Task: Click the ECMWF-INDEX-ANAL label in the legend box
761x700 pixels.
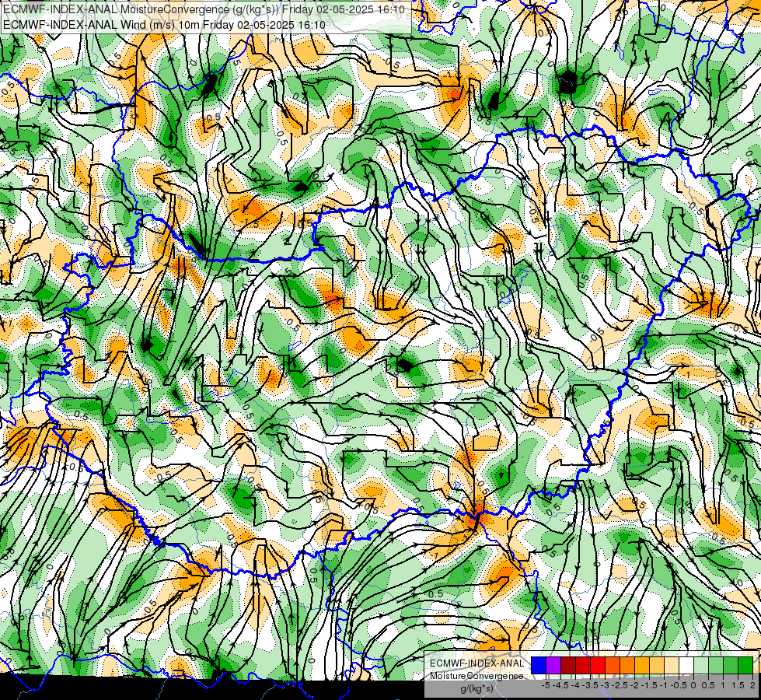Action: 477,663
